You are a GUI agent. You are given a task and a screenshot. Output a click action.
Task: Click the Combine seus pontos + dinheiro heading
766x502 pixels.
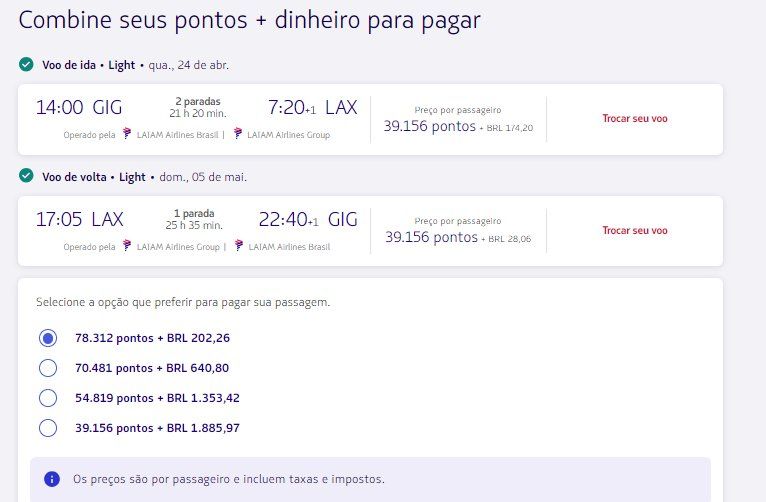[249, 21]
